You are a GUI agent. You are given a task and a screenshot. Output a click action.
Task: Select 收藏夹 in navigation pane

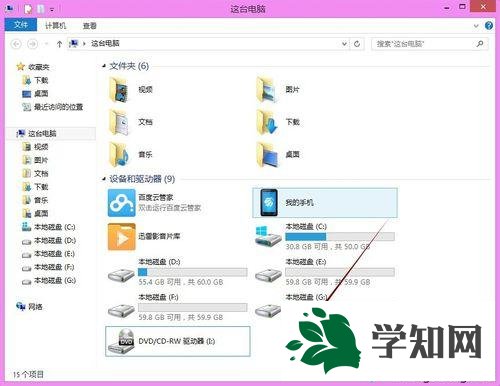pos(39,67)
